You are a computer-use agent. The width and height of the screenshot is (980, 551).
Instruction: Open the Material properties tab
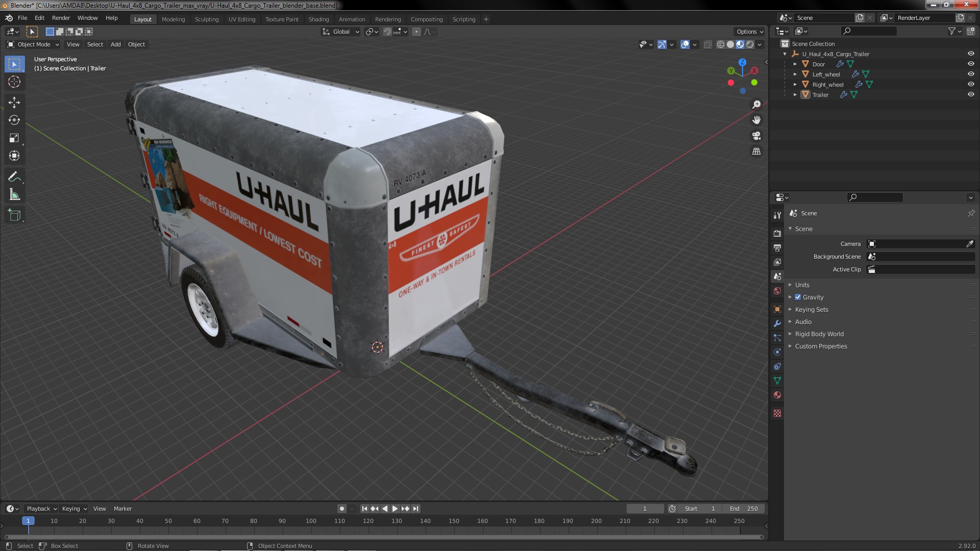coord(777,395)
